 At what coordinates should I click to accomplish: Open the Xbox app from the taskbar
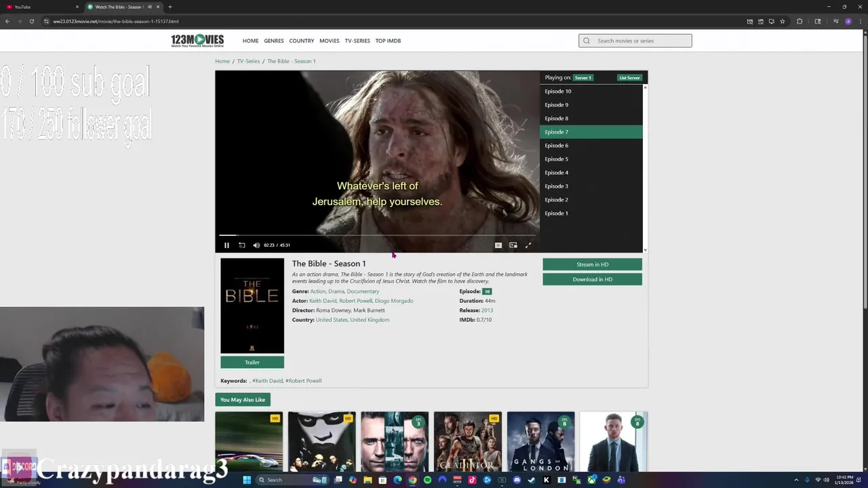click(x=591, y=480)
